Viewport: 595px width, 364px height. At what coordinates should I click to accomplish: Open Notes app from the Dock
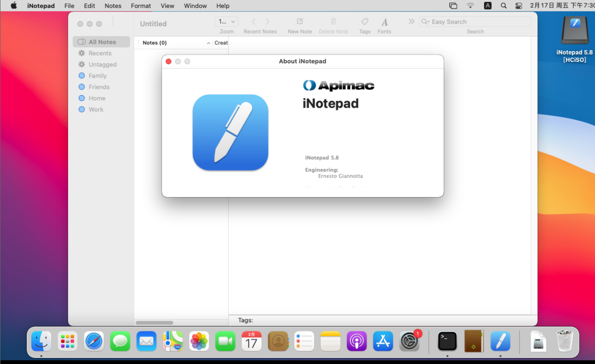coord(330,342)
